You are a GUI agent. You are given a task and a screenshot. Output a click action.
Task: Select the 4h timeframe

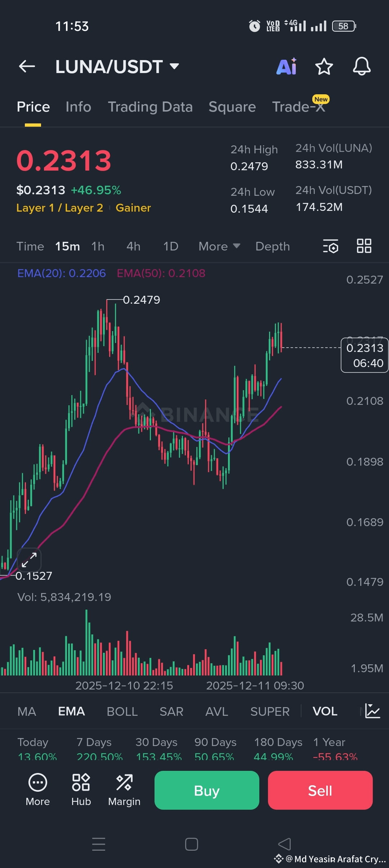pos(133,246)
